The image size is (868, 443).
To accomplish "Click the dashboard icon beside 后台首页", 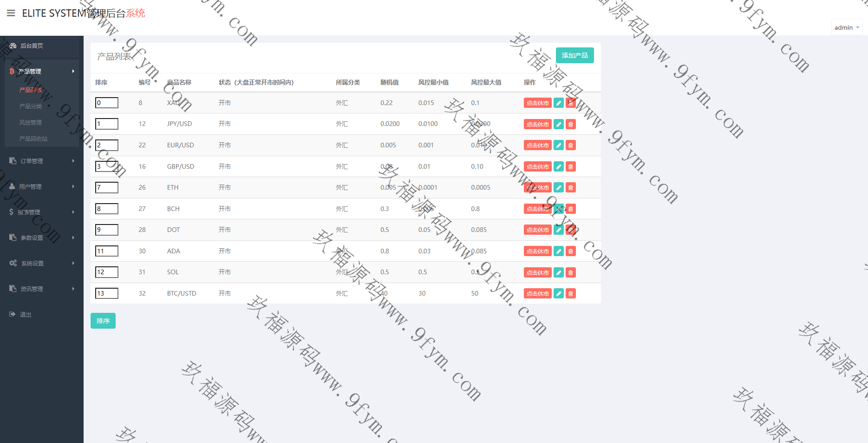I will pos(13,46).
